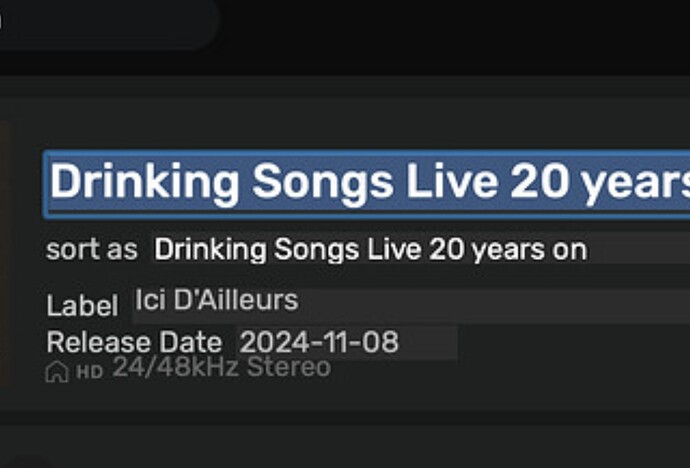Click the sort as text field
690x468 pixels.
[421, 249]
